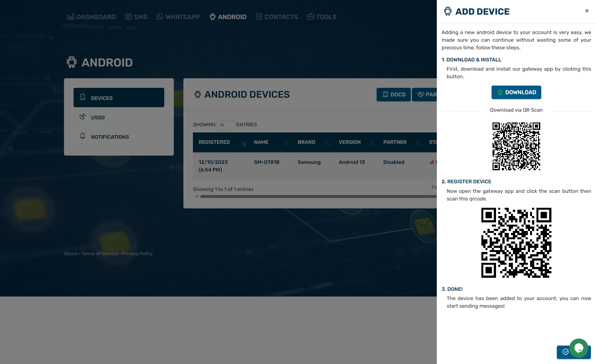The height and width of the screenshot is (364, 596).
Task: Click the Android icon in Add Device title
Action: click(x=448, y=11)
